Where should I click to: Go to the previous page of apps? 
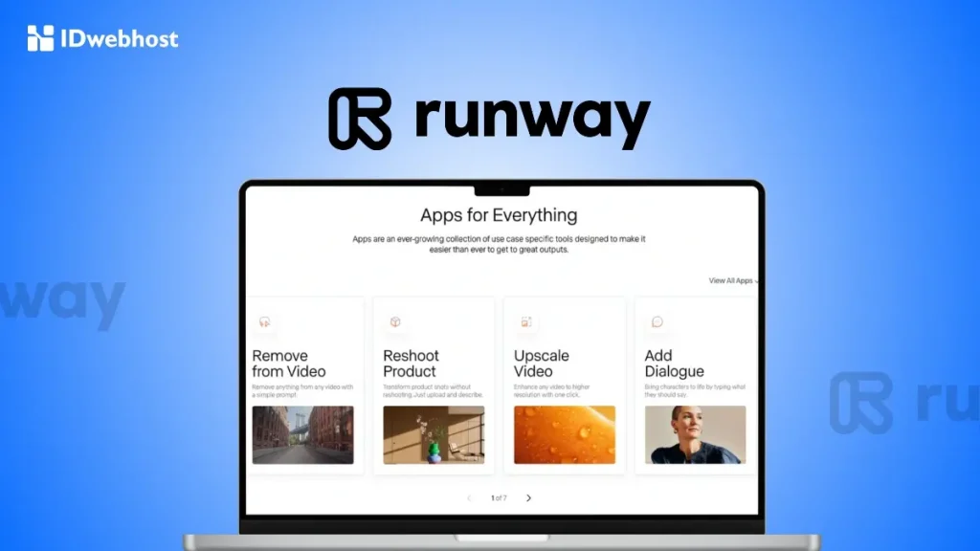click(x=469, y=497)
